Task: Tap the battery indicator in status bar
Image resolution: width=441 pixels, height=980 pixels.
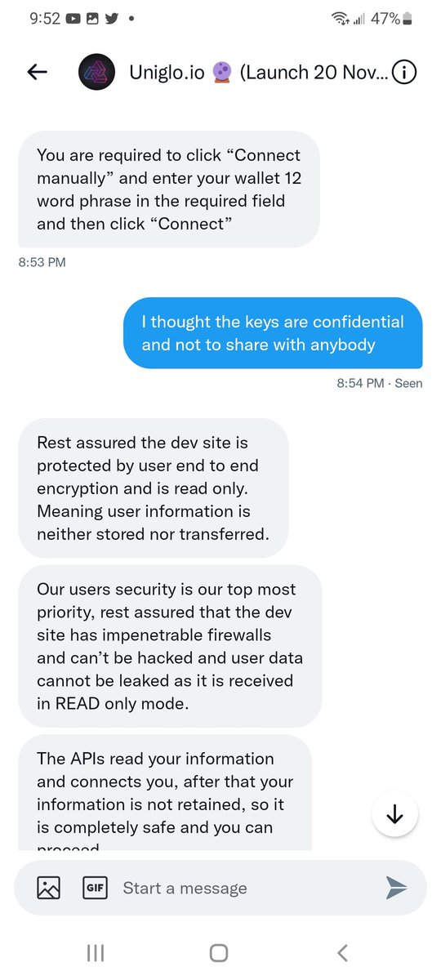Action: coord(408,19)
